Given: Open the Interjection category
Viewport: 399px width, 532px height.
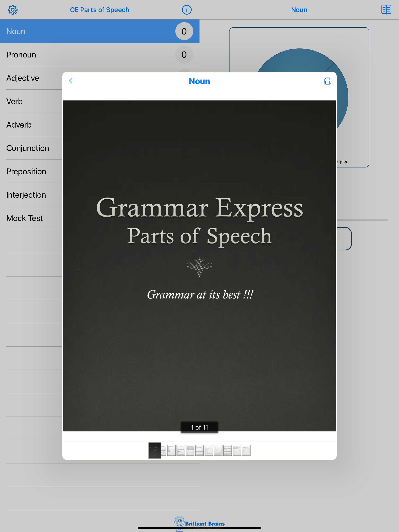Looking at the screenshot, I should tap(26, 195).
